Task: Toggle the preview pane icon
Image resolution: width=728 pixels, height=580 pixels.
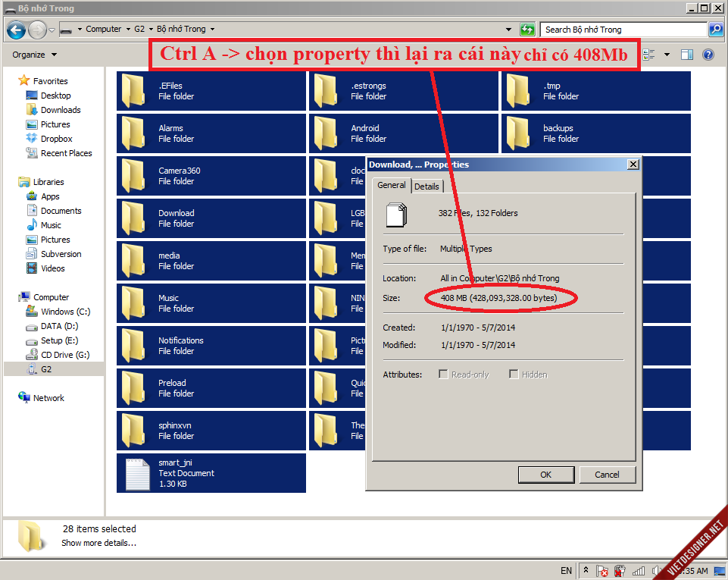Action: [687, 55]
